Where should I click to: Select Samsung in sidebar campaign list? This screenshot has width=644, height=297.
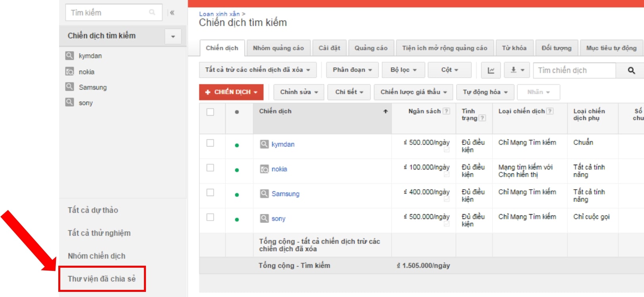(93, 87)
